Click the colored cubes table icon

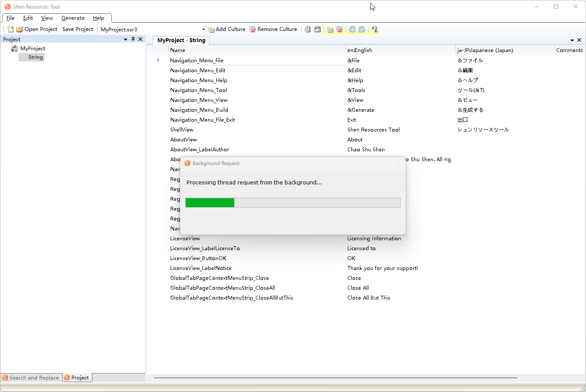[317, 29]
